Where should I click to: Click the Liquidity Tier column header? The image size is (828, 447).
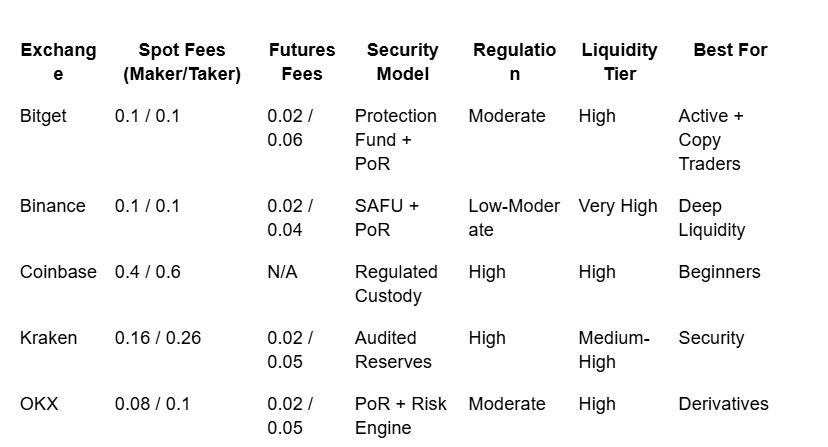(x=619, y=62)
